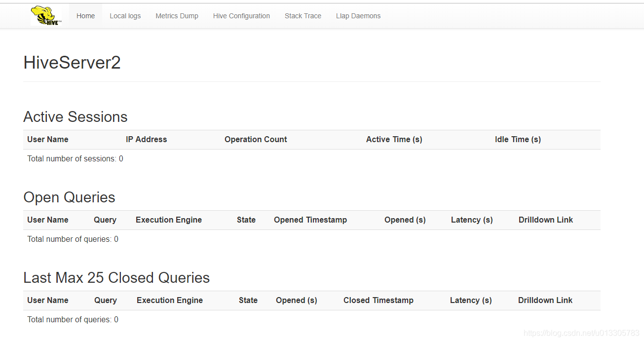Click Opened (s) header in Closed Queries
Viewport: 644px width, 342px height.
tap(297, 300)
